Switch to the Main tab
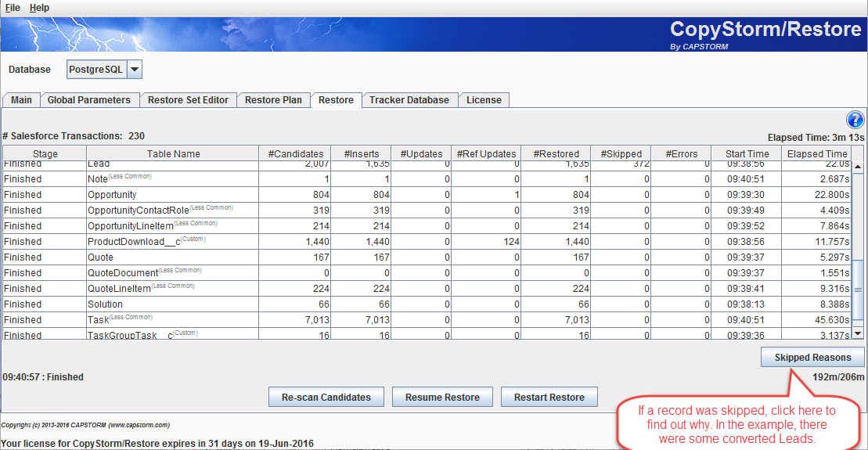This screenshot has height=450, width=868. [x=22, y=100]
